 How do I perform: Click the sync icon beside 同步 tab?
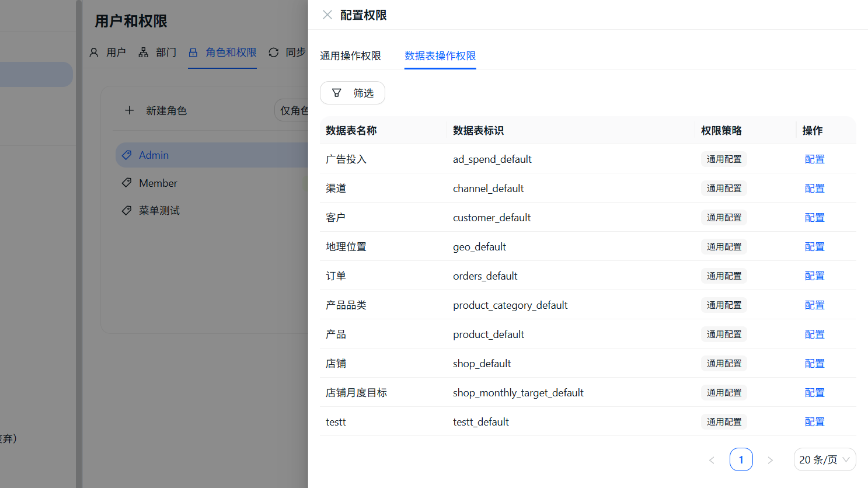coord(274,53)
